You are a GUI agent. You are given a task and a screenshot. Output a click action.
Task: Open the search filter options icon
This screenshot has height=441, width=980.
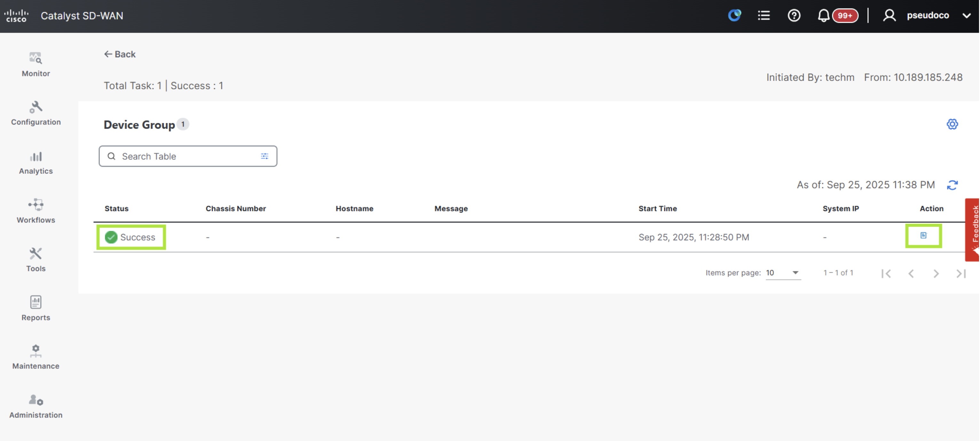click(265, 156)
